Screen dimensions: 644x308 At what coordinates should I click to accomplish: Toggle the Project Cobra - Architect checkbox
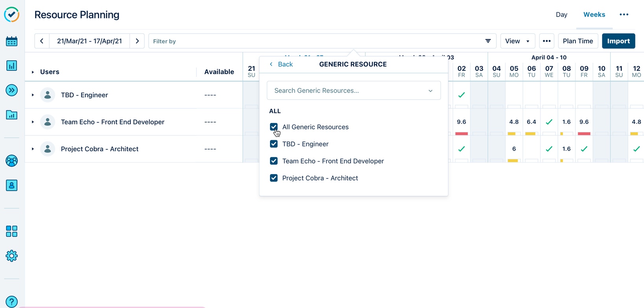(x=274, y=178)
